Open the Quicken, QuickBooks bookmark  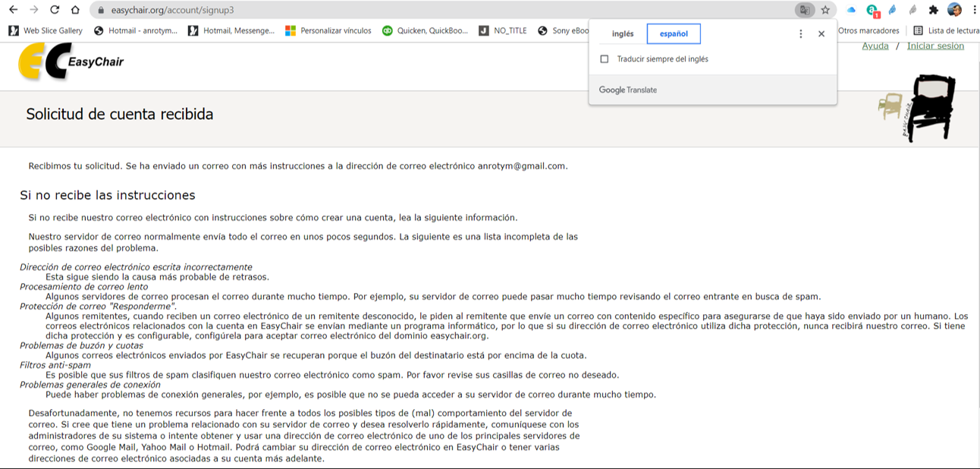(425, 30)
